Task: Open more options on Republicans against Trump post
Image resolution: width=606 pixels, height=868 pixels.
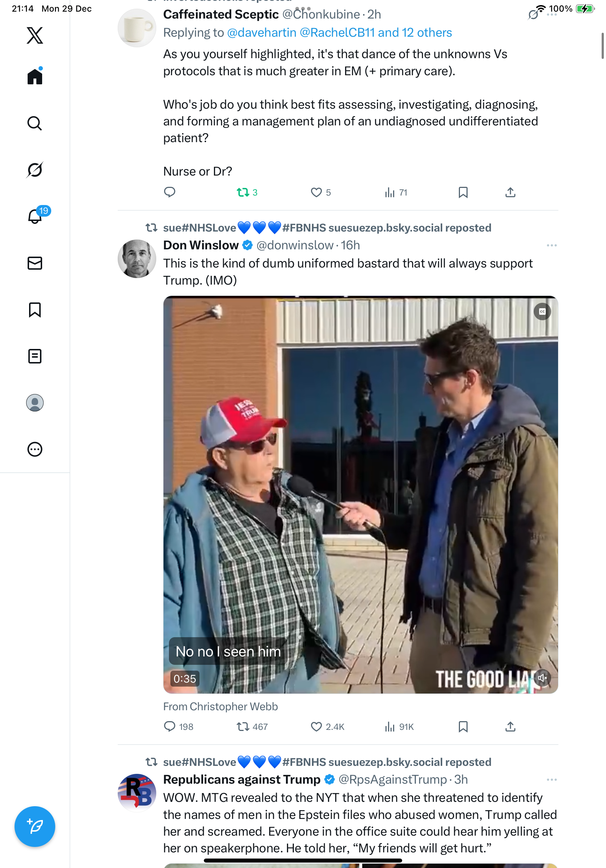Action: click(x=551, y=780)
